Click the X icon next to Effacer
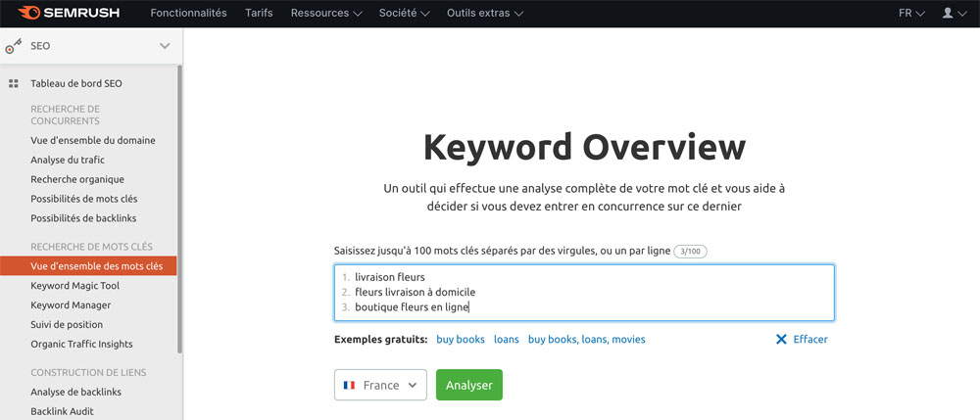 pos(781,340)
